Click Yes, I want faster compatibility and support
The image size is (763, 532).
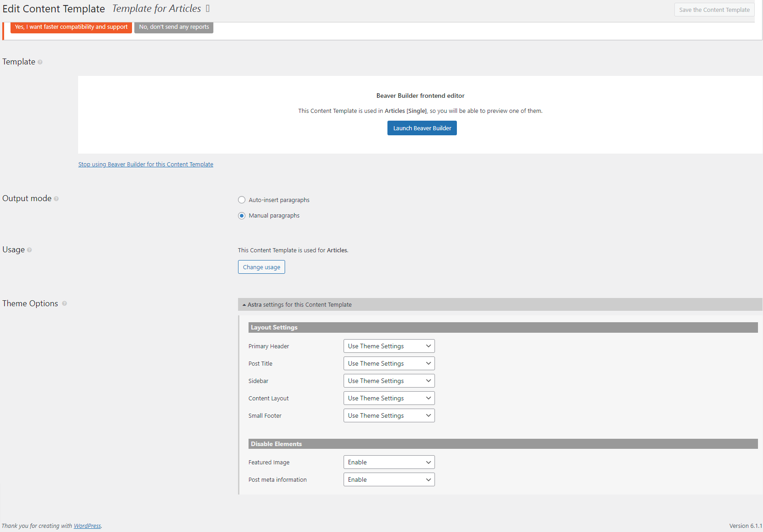point(71,27)
